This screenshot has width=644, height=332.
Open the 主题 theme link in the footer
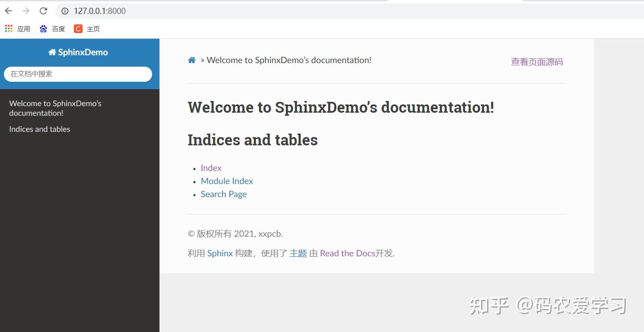click(298, 253)
